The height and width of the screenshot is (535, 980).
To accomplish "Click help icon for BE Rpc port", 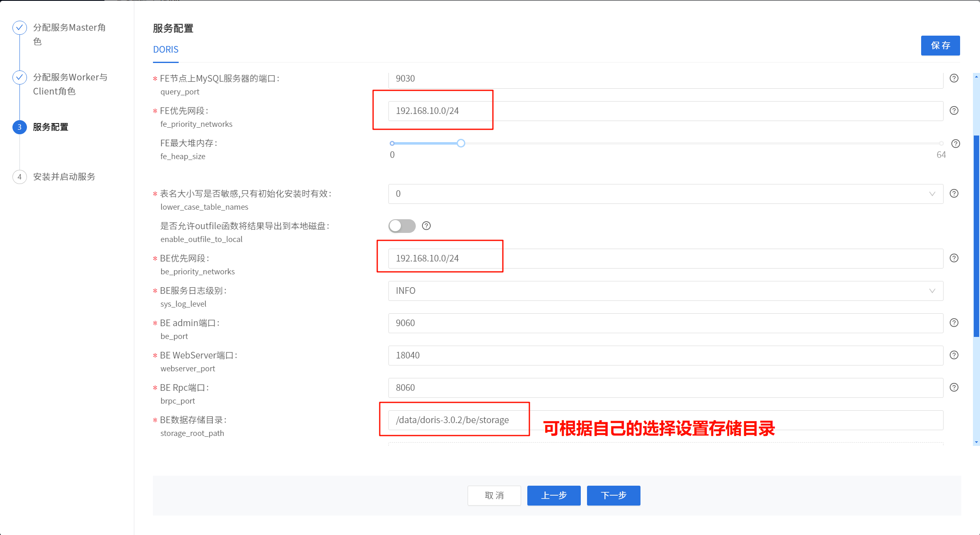I will [x=954, y=387].
